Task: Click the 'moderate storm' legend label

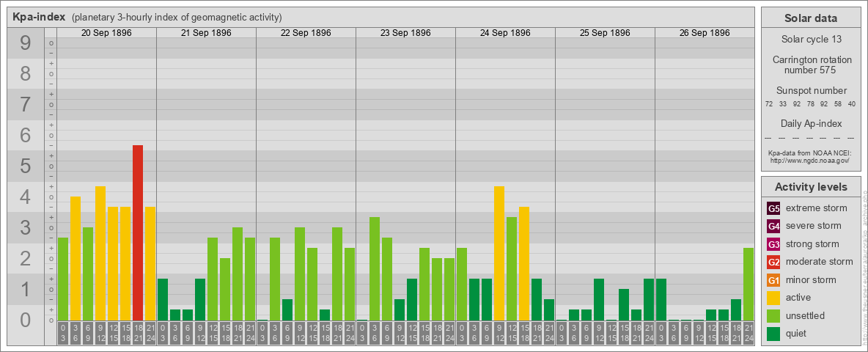Action: click(x=820, y=262)
